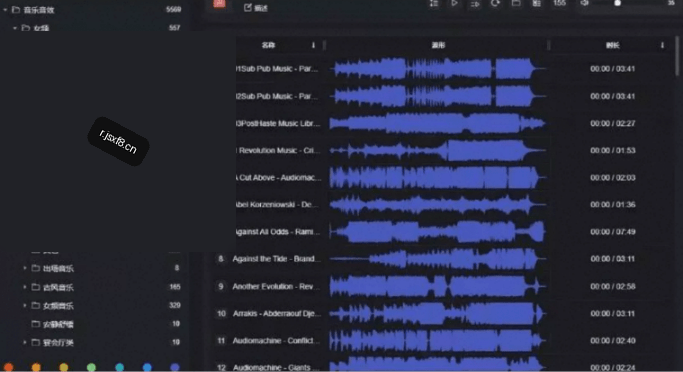Select track "Another Evolution - Rev..."
Screen dimensions: 683x372
(276, 287)
